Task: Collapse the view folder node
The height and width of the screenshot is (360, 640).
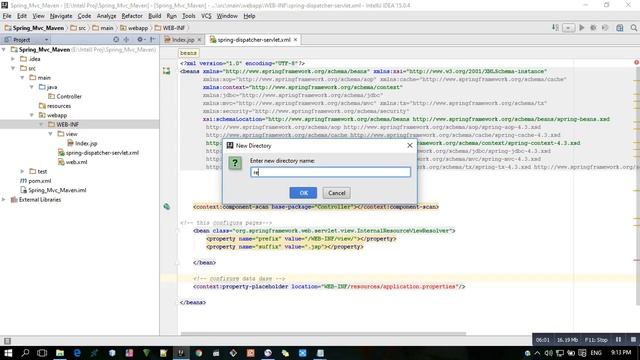Action: [x=51, y=134]
